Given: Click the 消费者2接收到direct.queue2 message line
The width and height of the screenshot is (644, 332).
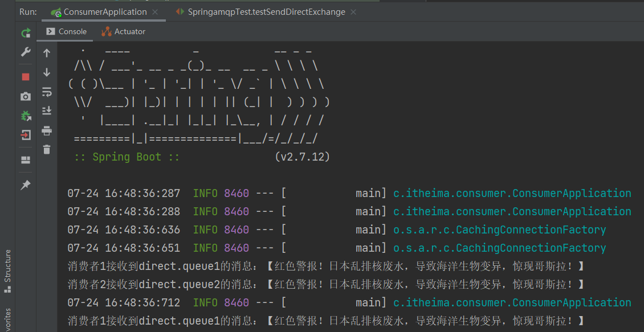Looking at the screenshot, I should tap(325, 284).
